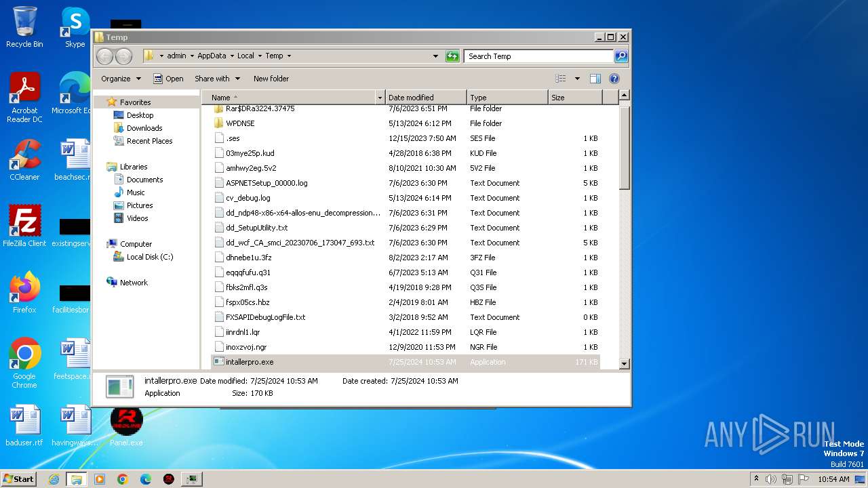Sort by Date modified column
Screen dimensions: 868x488
[426, 98]
